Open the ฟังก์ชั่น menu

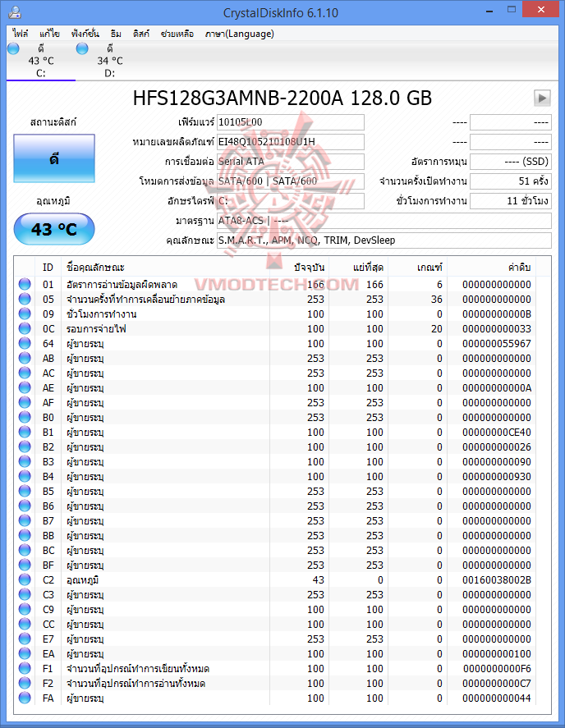(x=85, y=34)
